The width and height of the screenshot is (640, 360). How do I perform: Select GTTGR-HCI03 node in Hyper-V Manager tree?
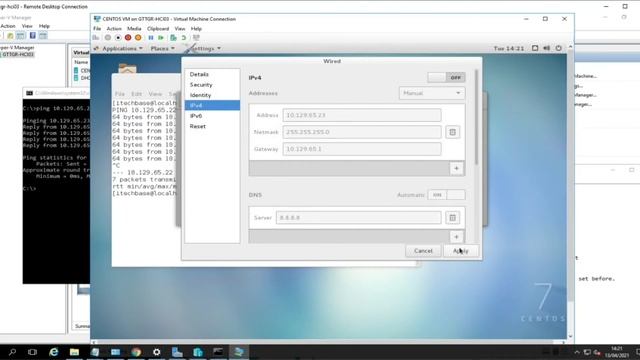(x=18, y=54)
